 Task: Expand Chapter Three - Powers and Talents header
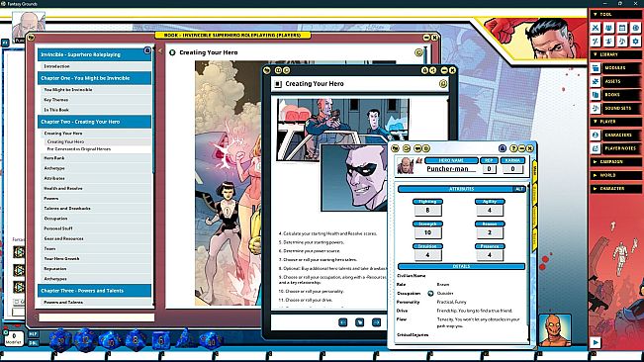(x=94, y=291)
